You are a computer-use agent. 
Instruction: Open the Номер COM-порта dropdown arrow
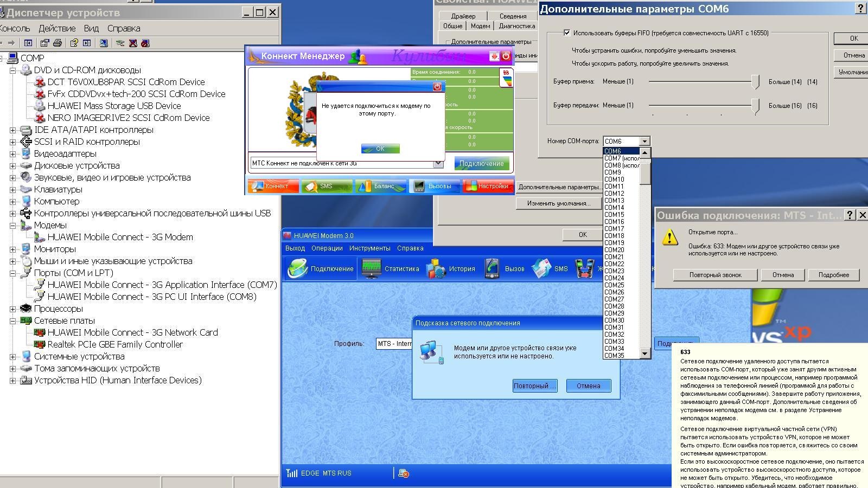pyautogui.click(x=644, y=142)
